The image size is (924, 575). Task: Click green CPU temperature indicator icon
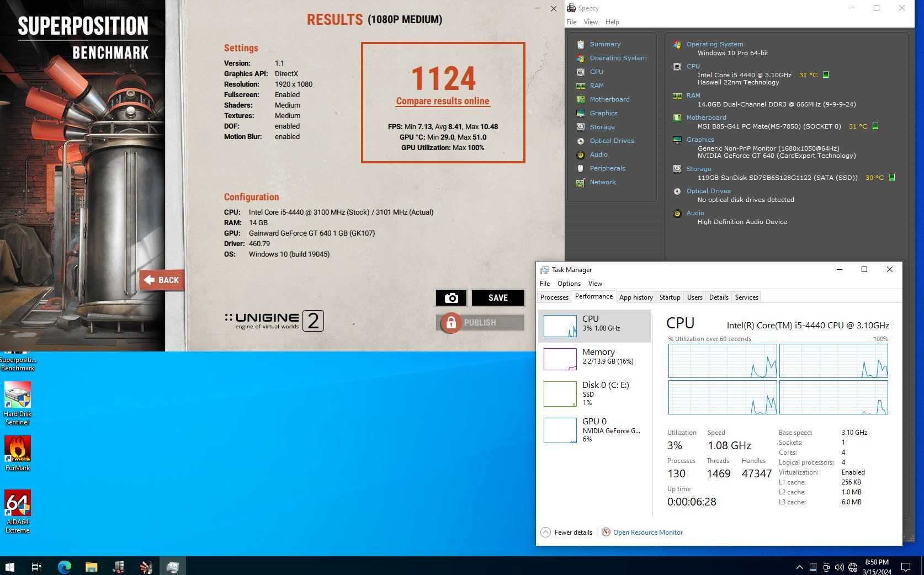tap(826, 74)
